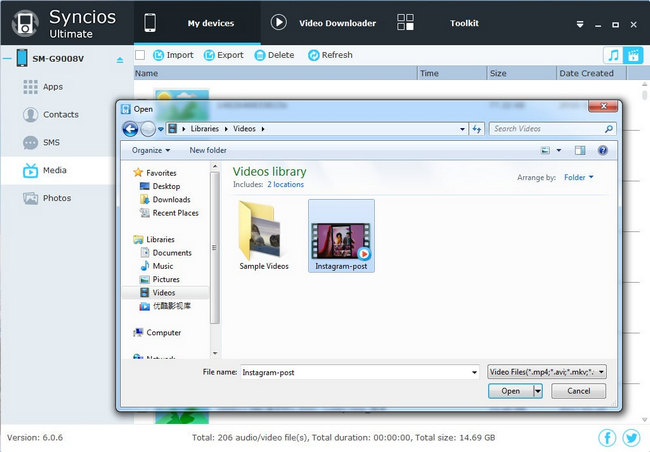Click the 2 locations link
Screen dimensions: 650x452
point(285,185)
